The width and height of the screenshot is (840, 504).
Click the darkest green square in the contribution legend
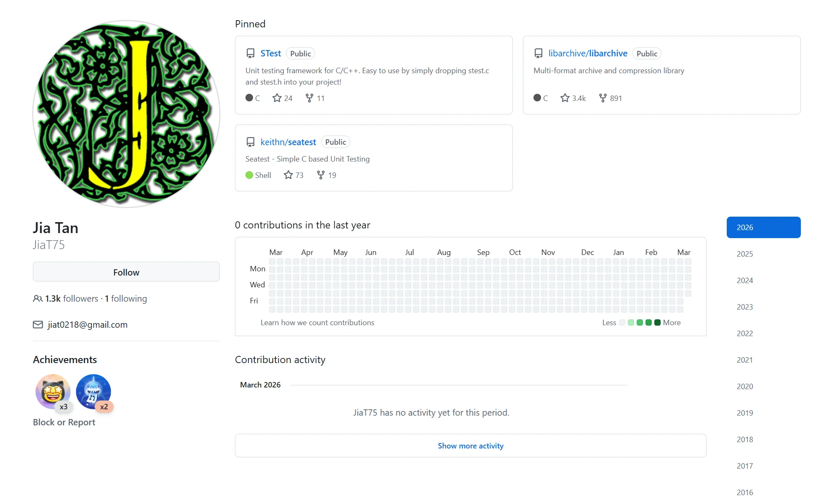(x=657, y=323)
